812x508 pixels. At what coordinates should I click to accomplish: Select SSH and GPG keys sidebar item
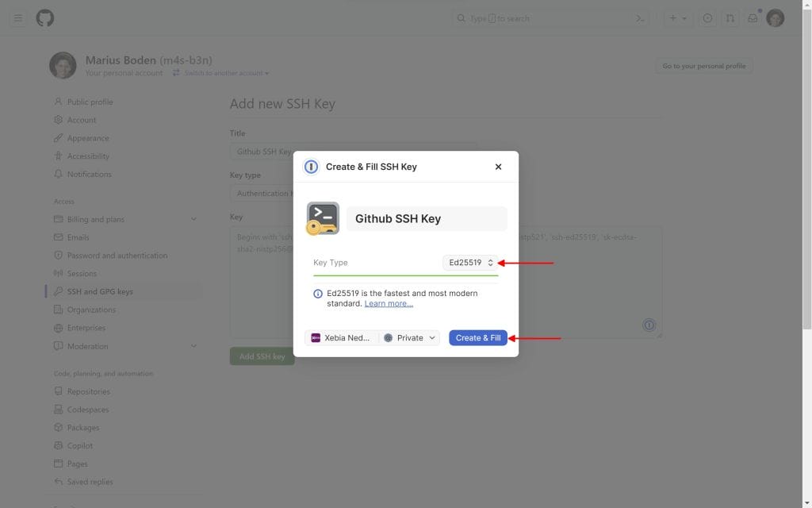(100, 291)
